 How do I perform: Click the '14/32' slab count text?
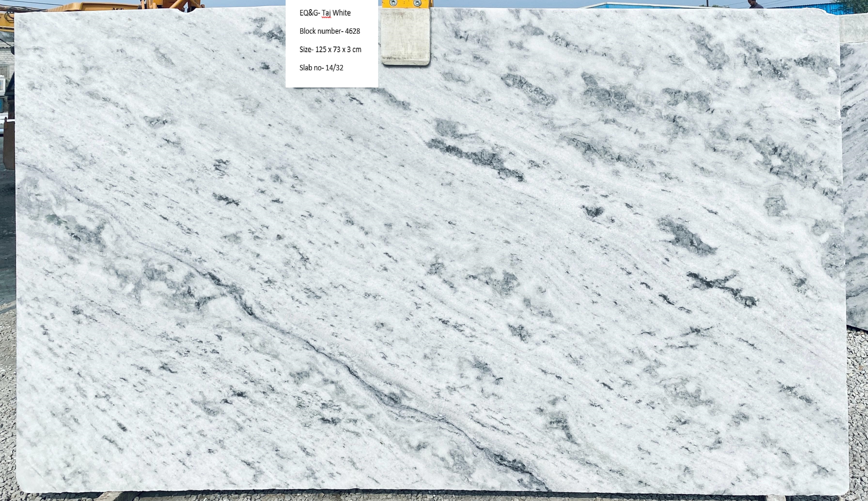point(334,67)
